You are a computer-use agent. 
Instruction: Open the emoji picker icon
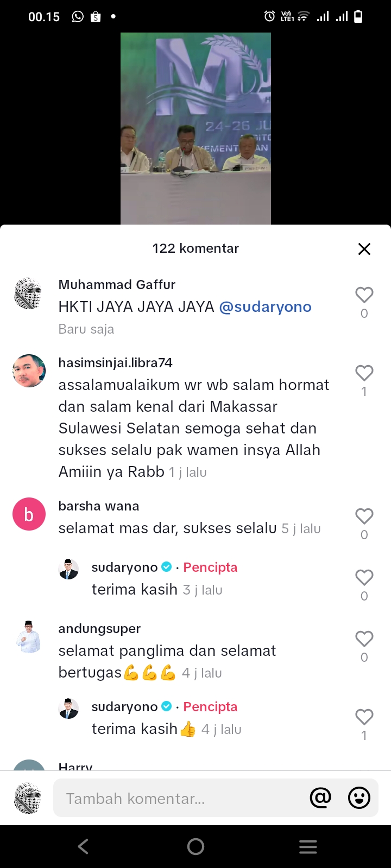pos(359,797)
